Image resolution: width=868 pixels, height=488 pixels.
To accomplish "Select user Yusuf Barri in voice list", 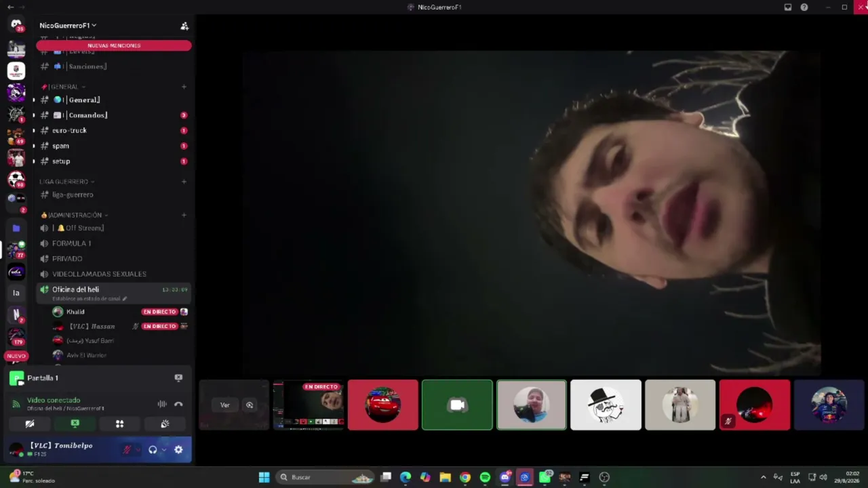I will point(120,341).
